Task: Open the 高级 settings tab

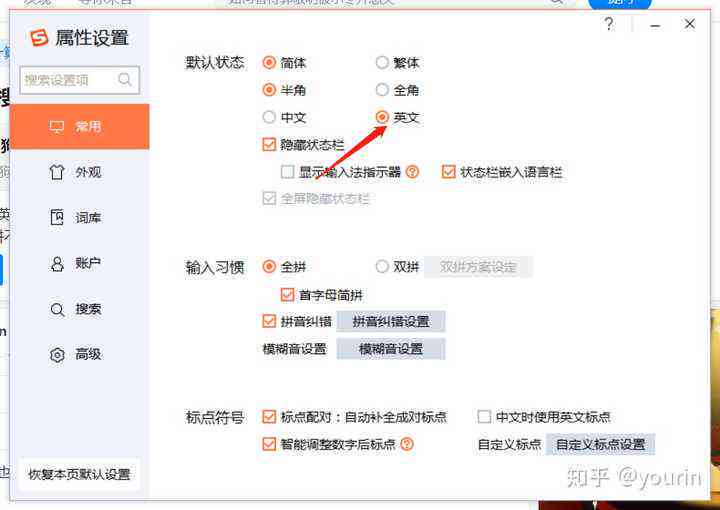Action: pyautogui.click(x=79, y=354)
